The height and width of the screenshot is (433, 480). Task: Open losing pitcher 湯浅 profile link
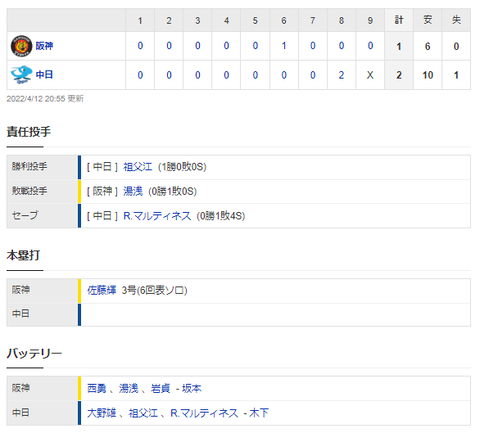[x=133, y=191]
